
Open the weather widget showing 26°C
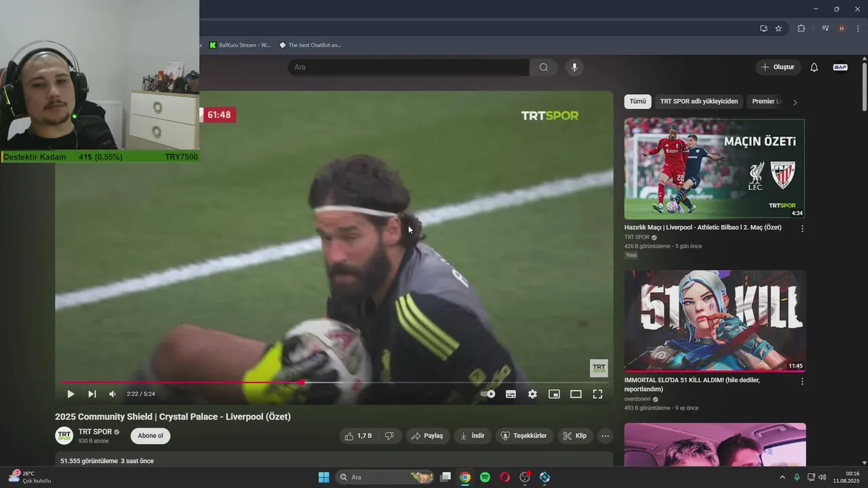(x=29, y=477)
